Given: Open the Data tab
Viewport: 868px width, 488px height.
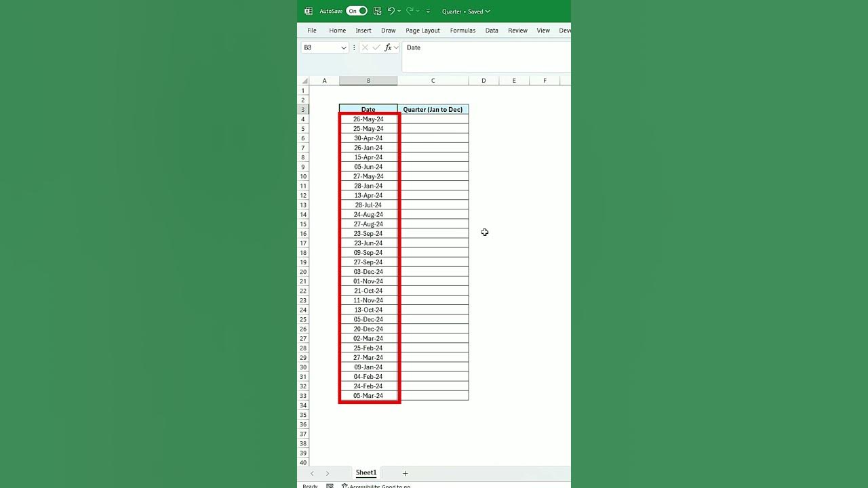Looking at the screenshot, I should 492,30.
